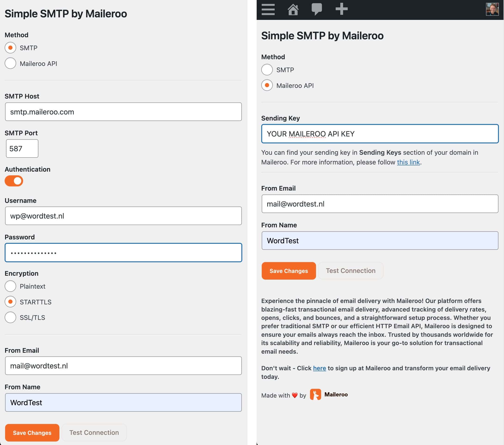Open the comments bubble icon
This screenshot has width=504, height=445.
(317, 9)
